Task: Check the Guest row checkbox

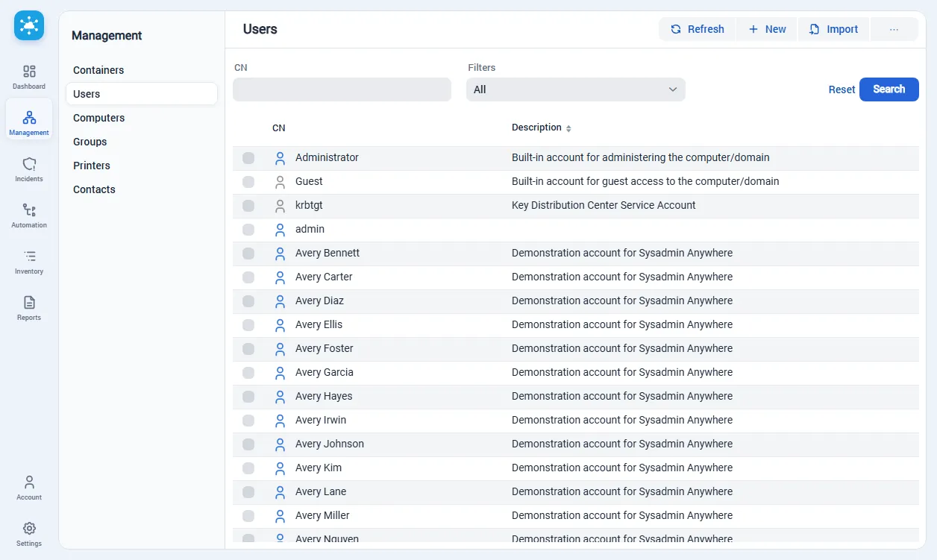Action: click(248, 182)
